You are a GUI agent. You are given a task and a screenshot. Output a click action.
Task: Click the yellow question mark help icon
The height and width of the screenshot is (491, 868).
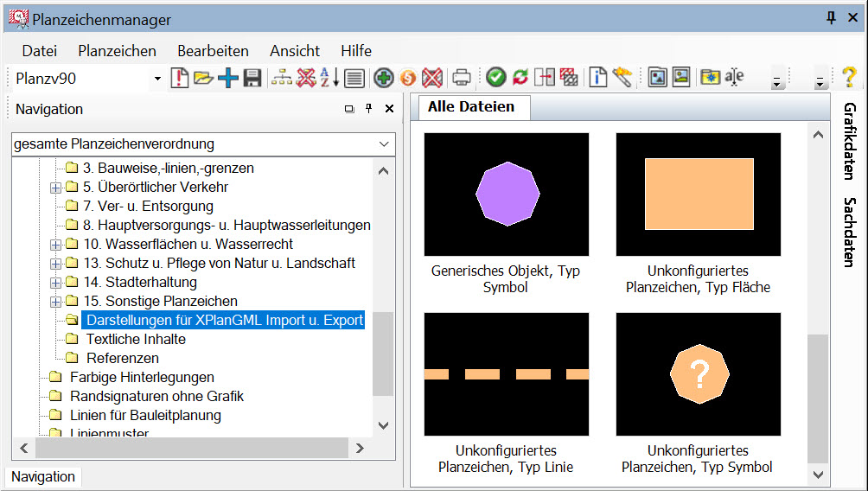coord(848,78)
